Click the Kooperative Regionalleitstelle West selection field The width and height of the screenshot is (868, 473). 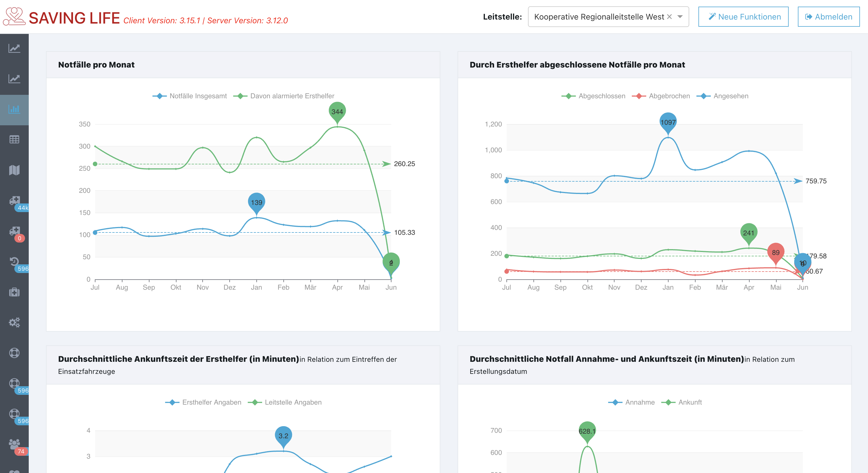coord(608,16)
